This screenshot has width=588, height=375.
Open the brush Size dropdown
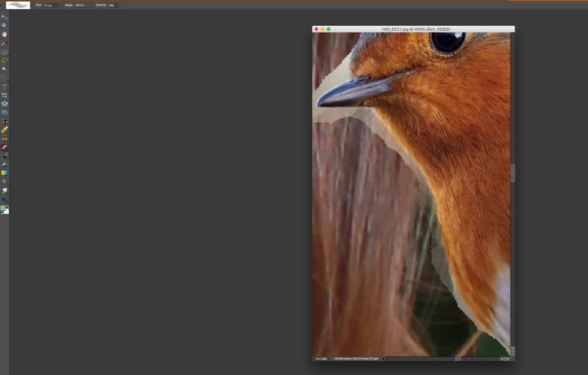(59, 5)
